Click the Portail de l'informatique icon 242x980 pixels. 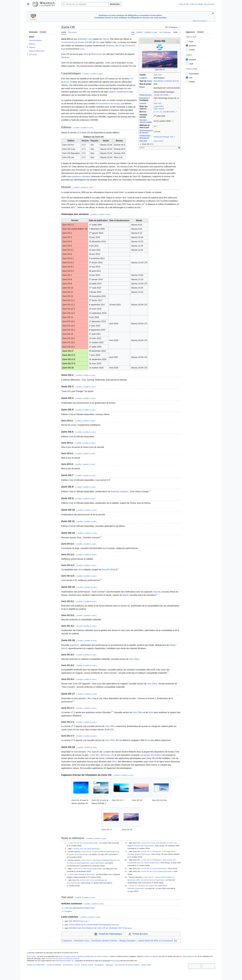[96, 934]
